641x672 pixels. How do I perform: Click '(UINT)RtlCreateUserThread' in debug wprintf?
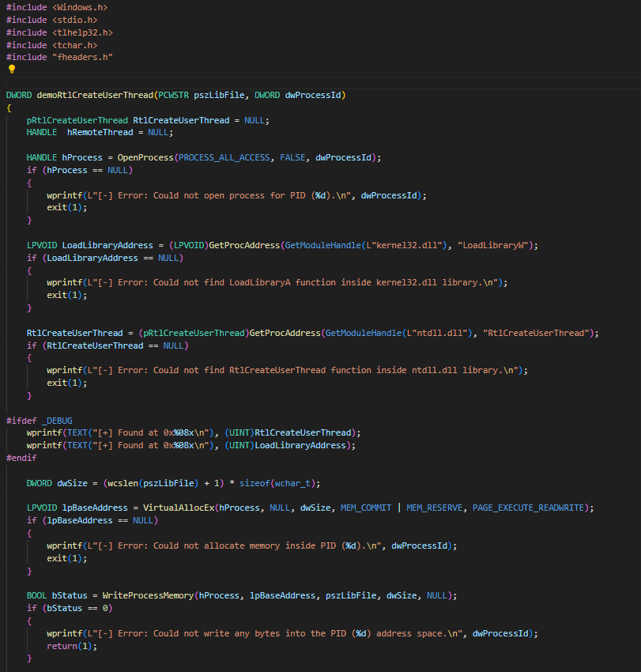[x=290, y=433]
